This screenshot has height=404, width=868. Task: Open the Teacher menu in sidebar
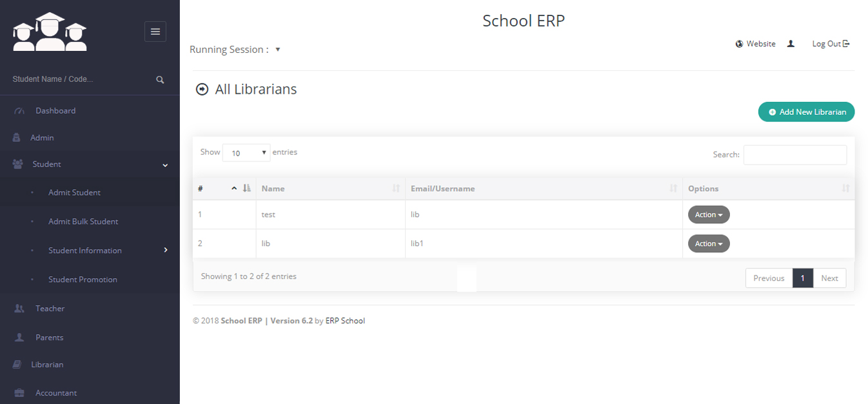(50, 308)
